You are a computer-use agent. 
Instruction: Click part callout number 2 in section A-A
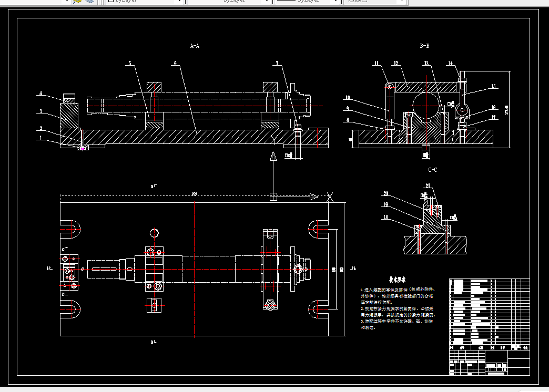[x=41, y=129]
